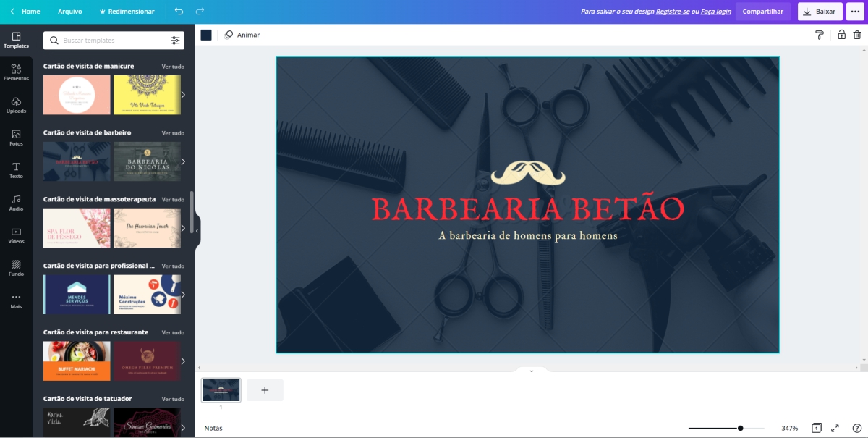Screen dimensions: 868x438
Task: Click the Animar button
Action: click(x=242, y=35)
